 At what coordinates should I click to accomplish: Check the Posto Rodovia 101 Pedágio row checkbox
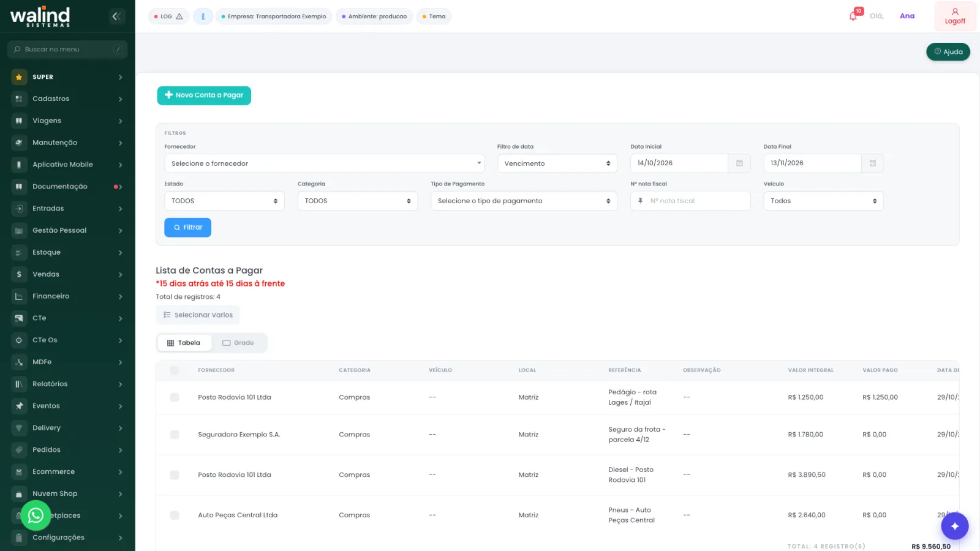pyautogui.click(x=175, y=397)
